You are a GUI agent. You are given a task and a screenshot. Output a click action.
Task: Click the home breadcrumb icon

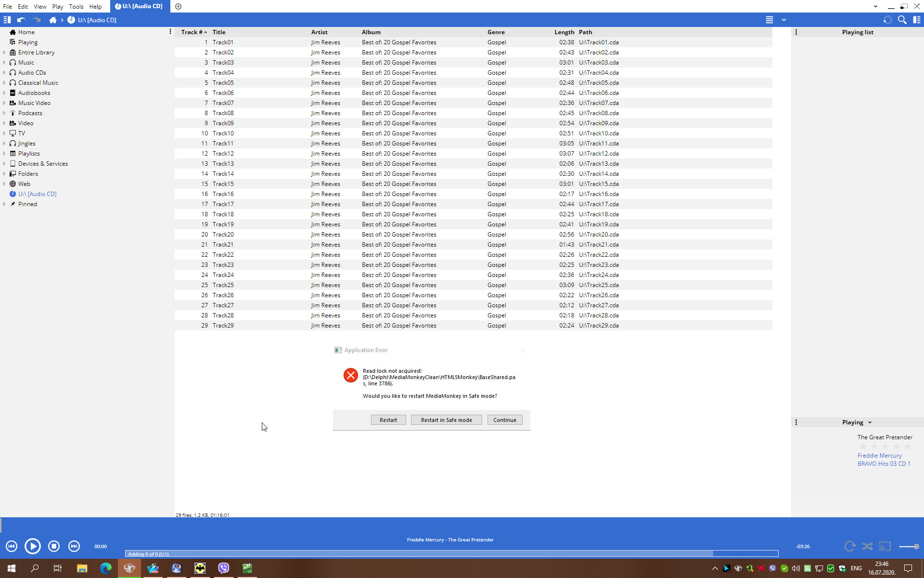[53, 20]
